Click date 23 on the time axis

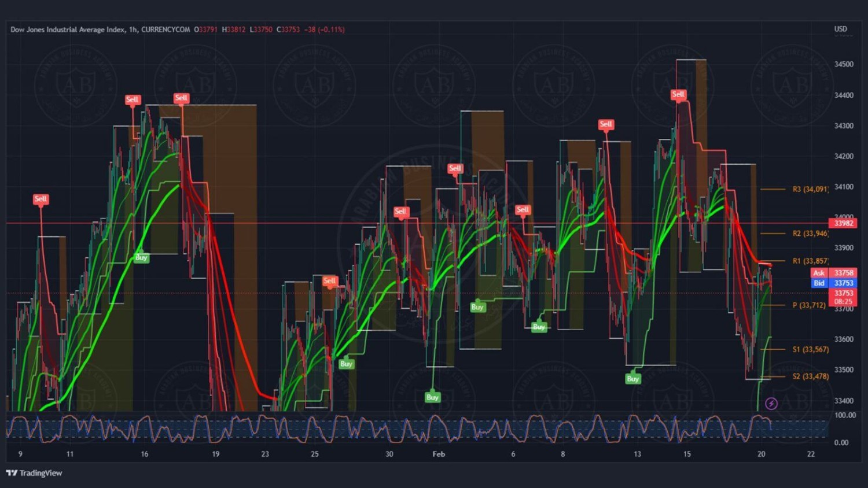(265, 454)
